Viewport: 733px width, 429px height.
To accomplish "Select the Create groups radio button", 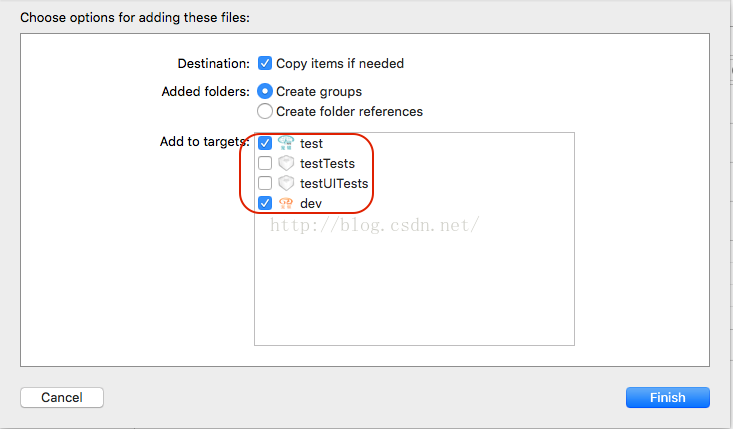I will click(x=265, y=91).
